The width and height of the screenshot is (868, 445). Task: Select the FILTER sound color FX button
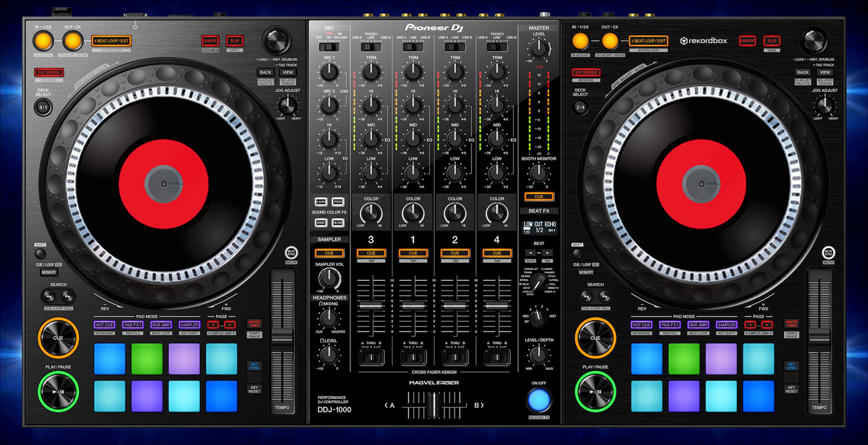[338, 223]
